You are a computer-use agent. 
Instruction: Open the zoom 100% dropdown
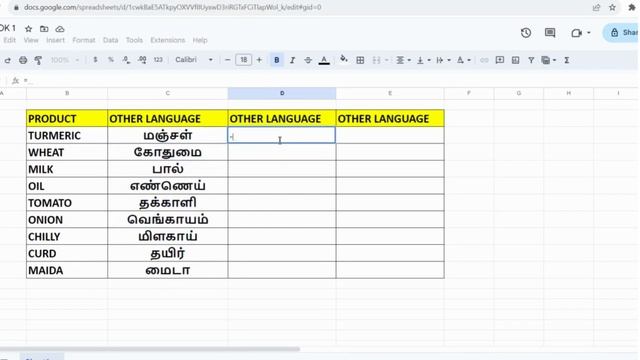pyautogui.click(x=64, y=60)
